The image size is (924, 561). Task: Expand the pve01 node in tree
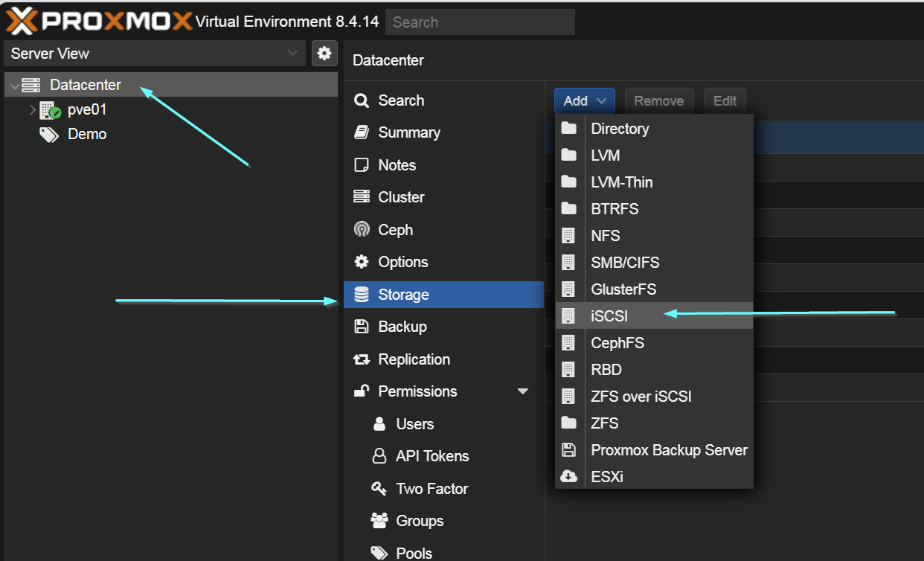point(32,110)
